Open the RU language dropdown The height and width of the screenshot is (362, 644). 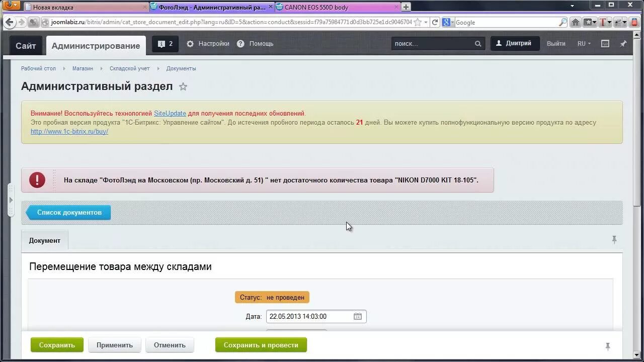[584, 44]
